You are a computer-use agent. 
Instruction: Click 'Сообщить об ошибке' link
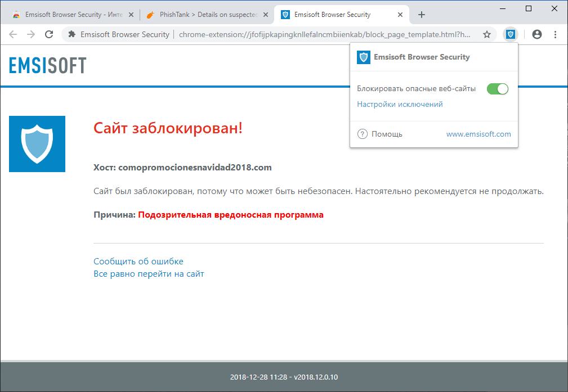138,262
